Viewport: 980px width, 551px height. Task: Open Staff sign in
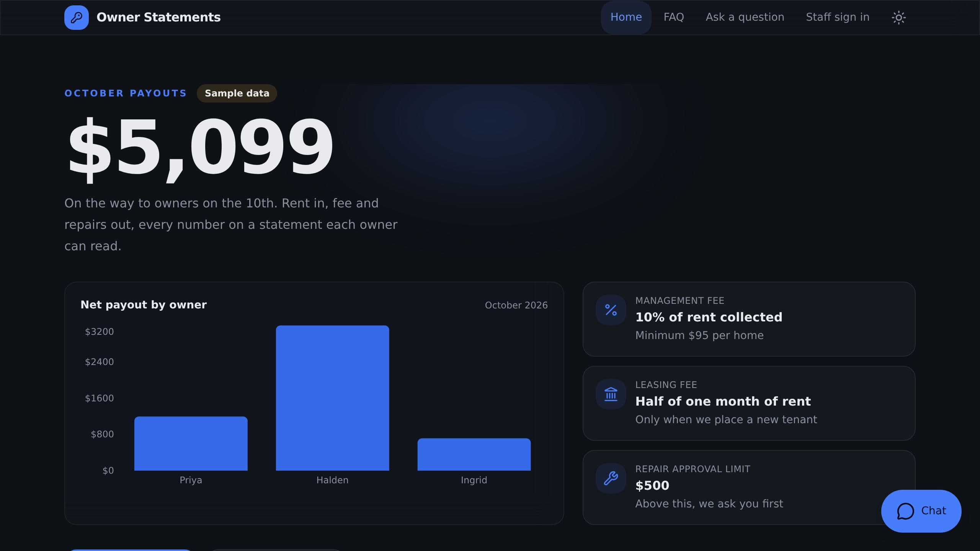pyautogui.click(x=838, y=18)
